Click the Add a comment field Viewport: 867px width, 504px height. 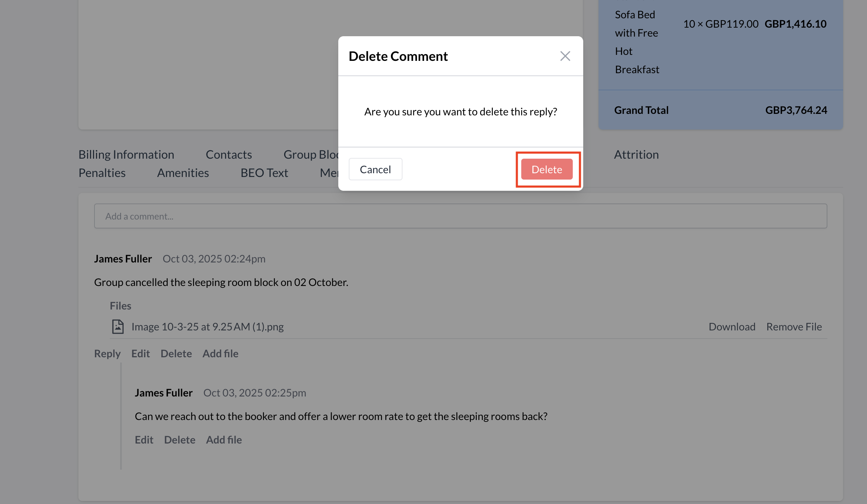[460, 216]
